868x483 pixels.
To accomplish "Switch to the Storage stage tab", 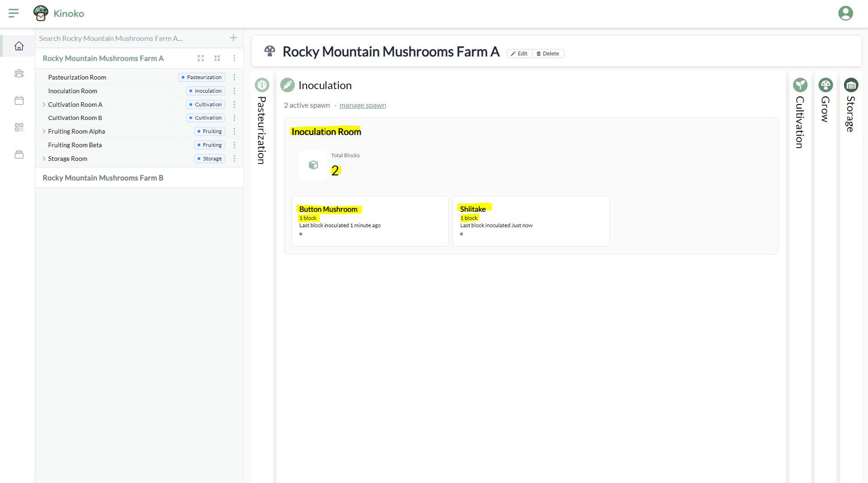I will pos(851,107).
